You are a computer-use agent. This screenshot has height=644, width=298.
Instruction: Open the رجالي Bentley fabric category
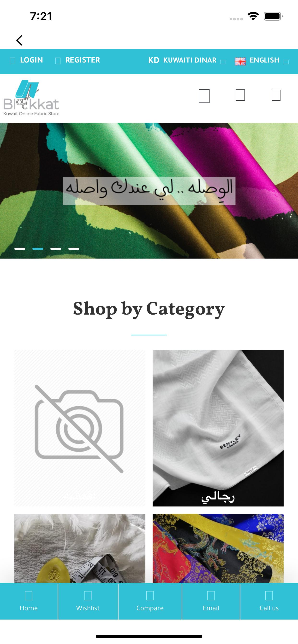(218, 428)
